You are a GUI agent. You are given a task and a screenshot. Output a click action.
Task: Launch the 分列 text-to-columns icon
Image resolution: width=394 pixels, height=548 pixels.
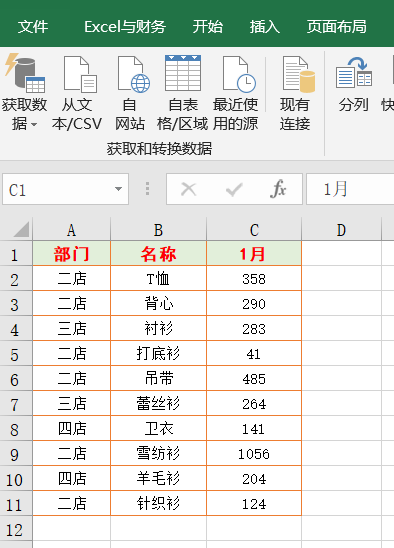354,73
